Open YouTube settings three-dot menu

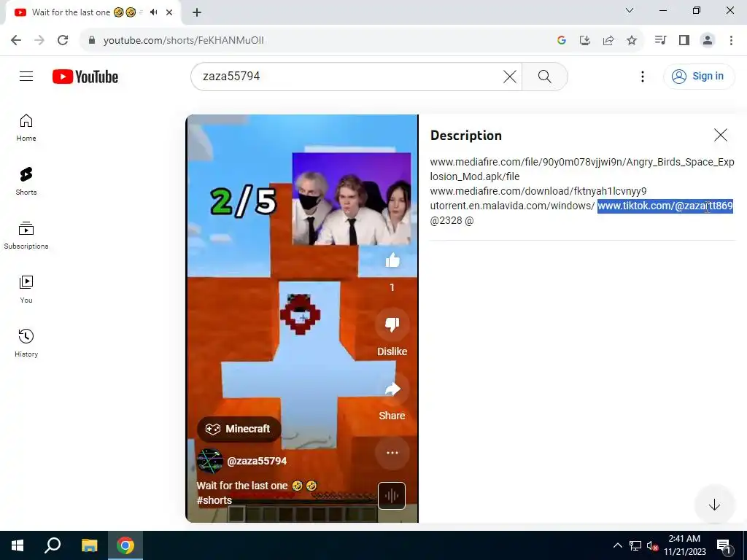tap(643, 76)
